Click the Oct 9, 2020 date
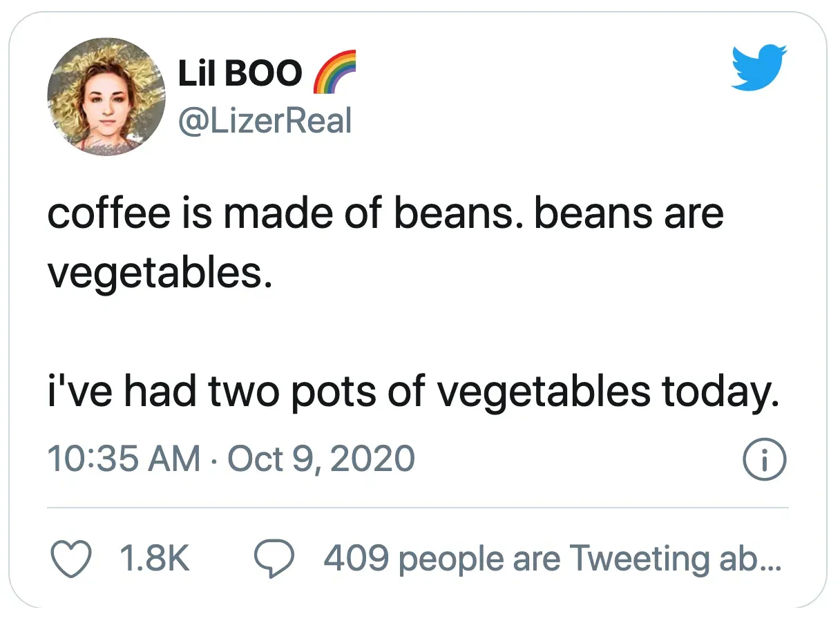 [321, 459]
